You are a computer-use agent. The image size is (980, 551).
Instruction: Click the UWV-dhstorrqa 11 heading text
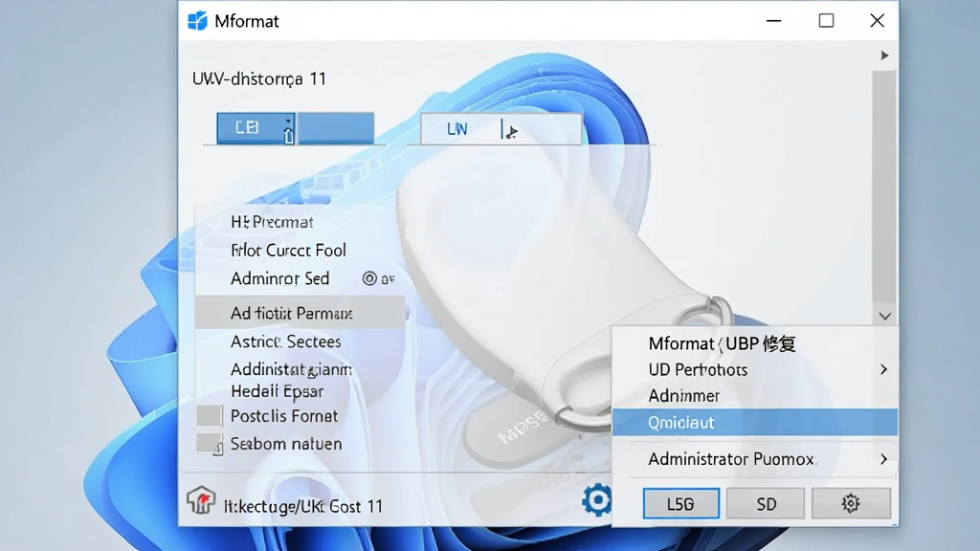coord(258,78)
